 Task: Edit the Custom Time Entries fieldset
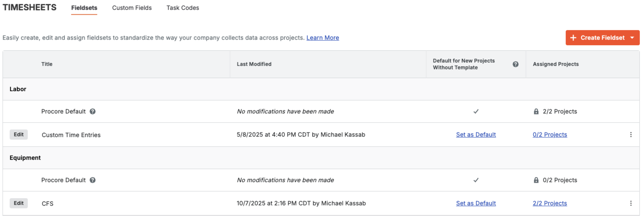(19, 135)
